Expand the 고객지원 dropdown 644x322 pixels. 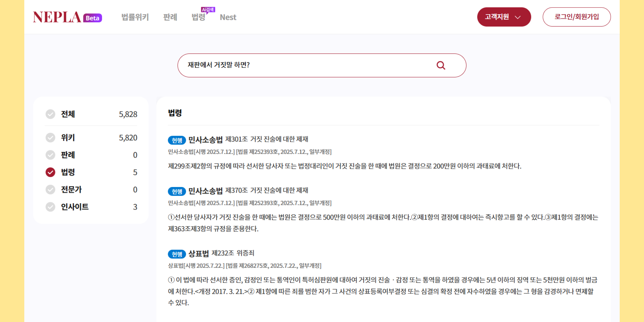(504, 17)
